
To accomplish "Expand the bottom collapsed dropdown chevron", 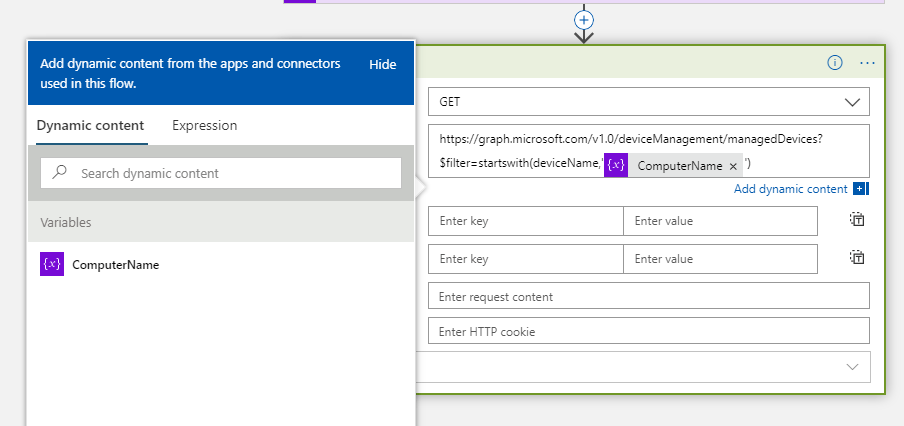I will click(852, 367).
